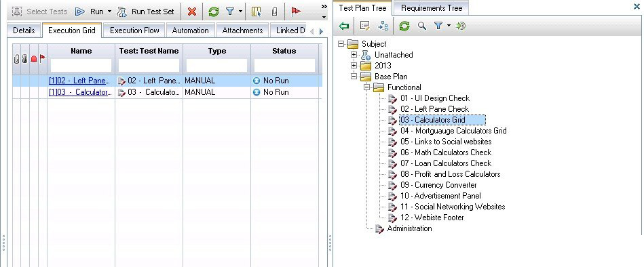Click the blue go-to-test icon in tree toolbar
644x267 pixels.
(x=383, y=26)
